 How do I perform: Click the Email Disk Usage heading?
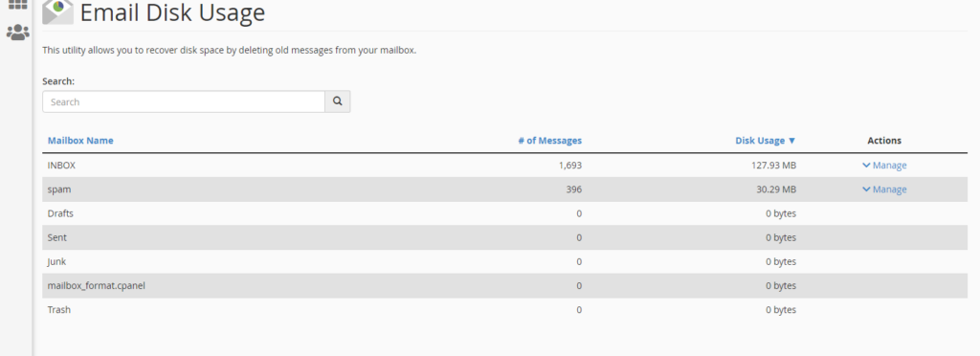pos(172,12)
